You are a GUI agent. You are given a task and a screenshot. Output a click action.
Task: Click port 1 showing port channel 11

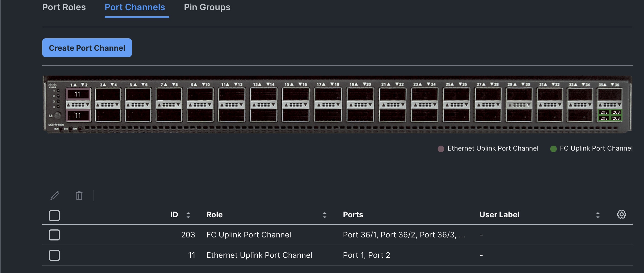[x=78, y=94]
